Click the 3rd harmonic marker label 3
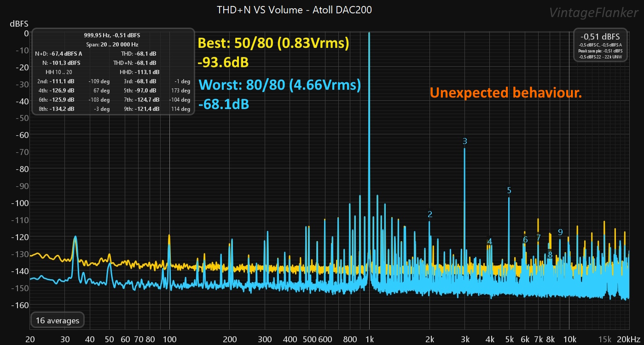 coord(465,141)
